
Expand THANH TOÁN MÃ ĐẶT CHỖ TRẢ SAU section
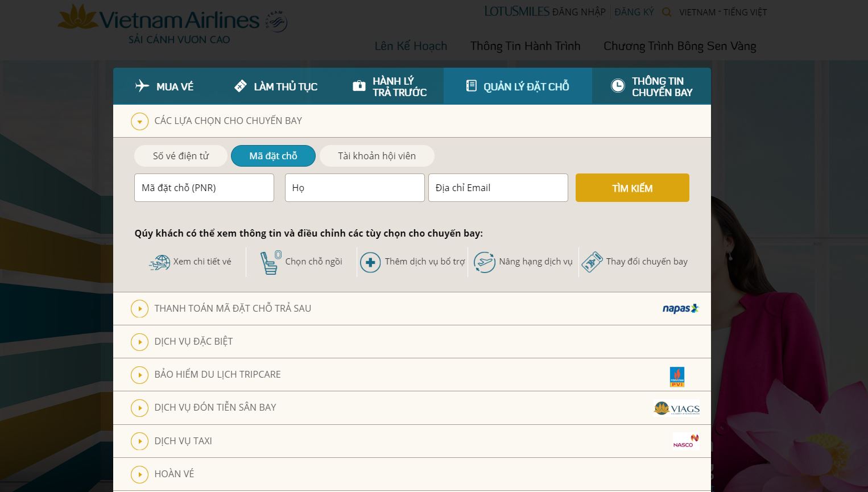139,308
